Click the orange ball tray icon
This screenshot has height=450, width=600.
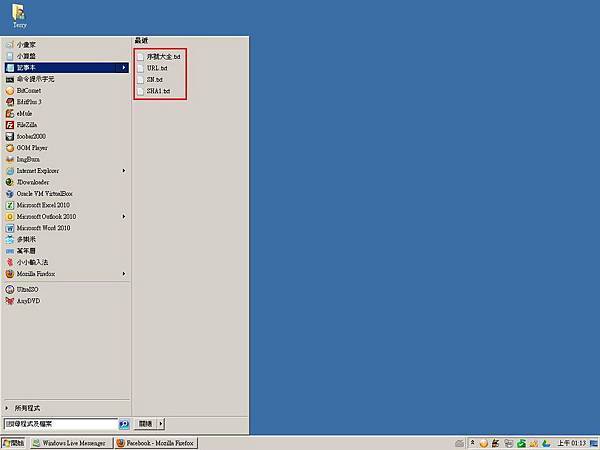[x=484, y=443]
